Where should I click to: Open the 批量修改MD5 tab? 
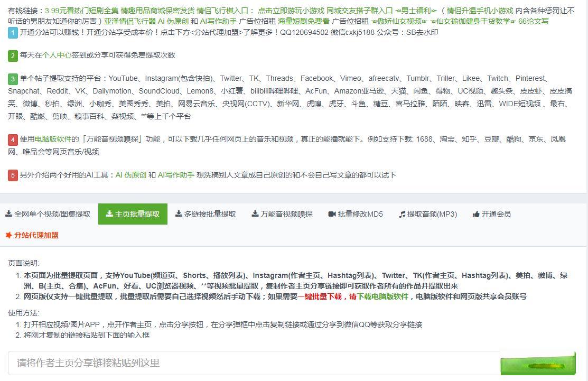click(x=356, y=214)
